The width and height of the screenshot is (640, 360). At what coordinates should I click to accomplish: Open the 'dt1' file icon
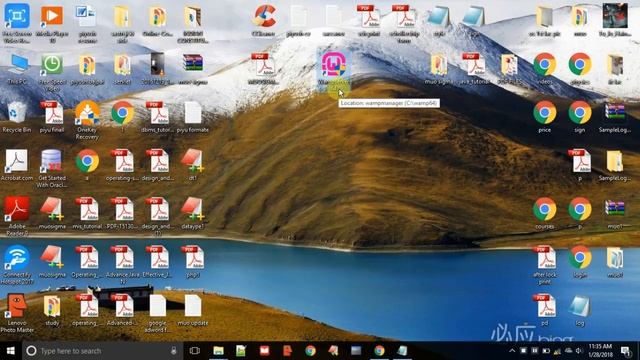[x=193, y=161]
